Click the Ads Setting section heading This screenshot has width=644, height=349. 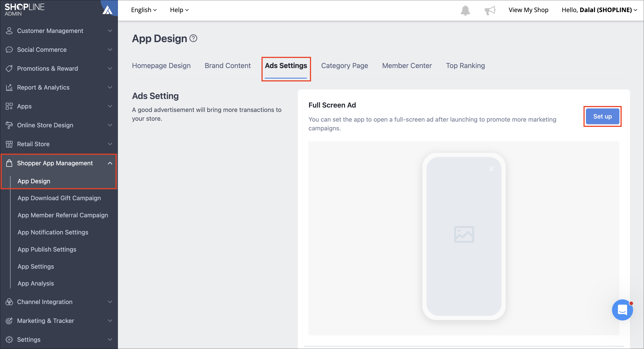[155, 96]
